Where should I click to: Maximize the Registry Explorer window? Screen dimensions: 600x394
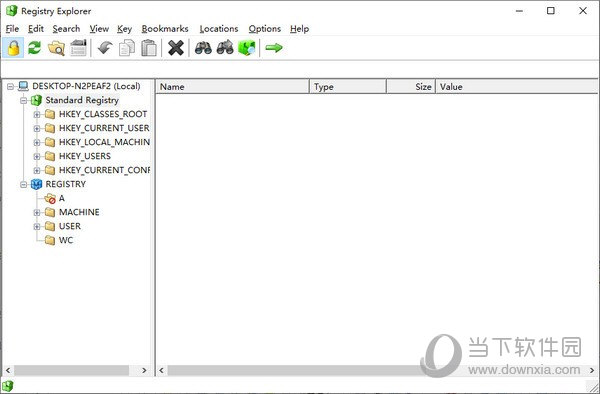[x=551, y=11]
